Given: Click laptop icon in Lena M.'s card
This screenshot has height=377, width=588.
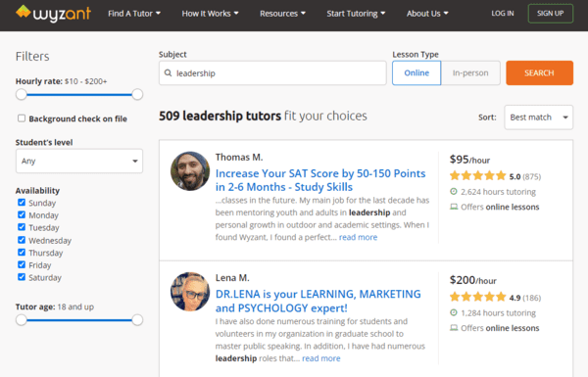Looking at the screenshot, I should [x=454, y=328].
